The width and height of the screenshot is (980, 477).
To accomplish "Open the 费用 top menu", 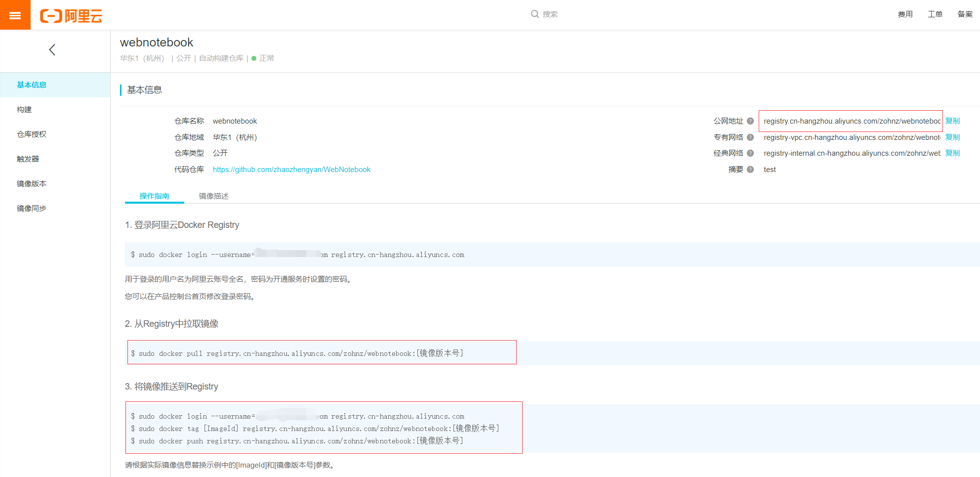I will pos(905,14).
